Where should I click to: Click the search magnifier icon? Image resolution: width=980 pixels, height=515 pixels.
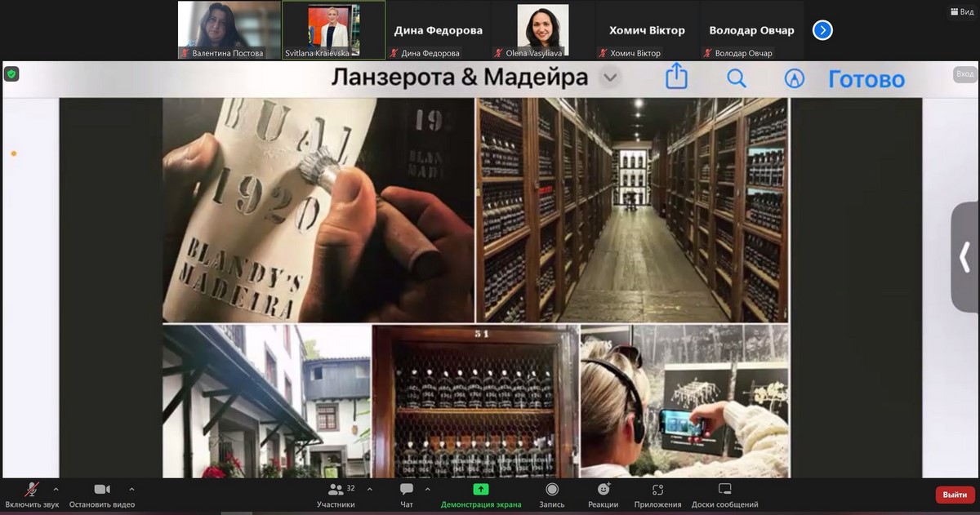pyautogui.click(x=736, y=78)
